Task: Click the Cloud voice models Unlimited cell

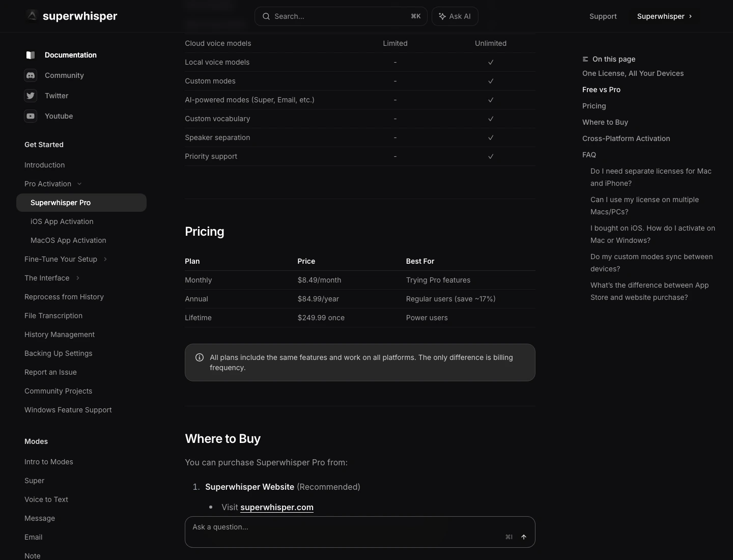Action: coord(491,43)
